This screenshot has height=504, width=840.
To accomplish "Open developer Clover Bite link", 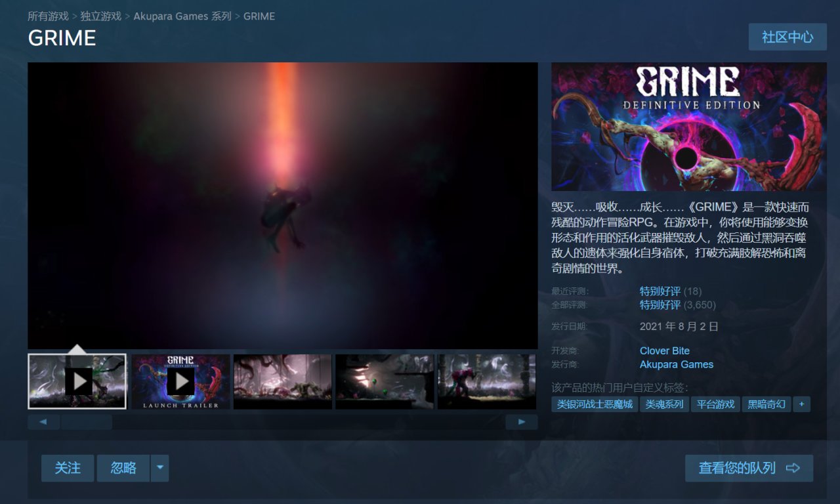I will point(665,351).
